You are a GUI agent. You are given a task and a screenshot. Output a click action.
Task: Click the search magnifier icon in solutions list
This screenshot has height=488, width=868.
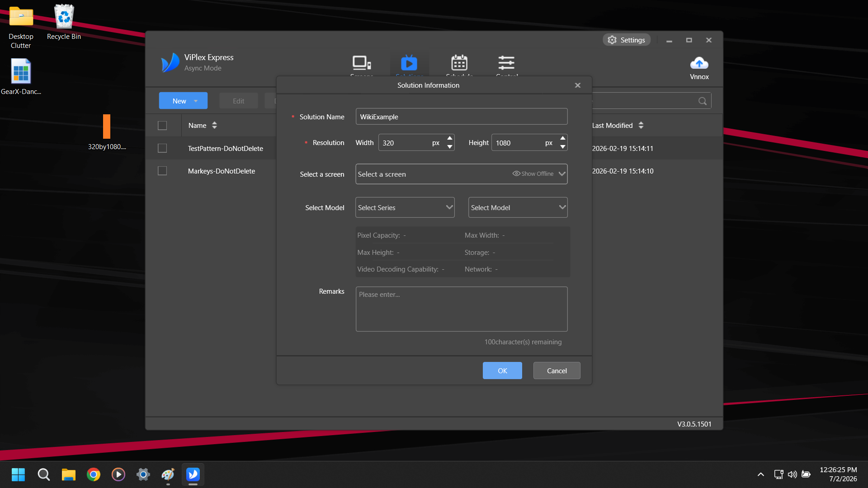click(x=703, y=101)
